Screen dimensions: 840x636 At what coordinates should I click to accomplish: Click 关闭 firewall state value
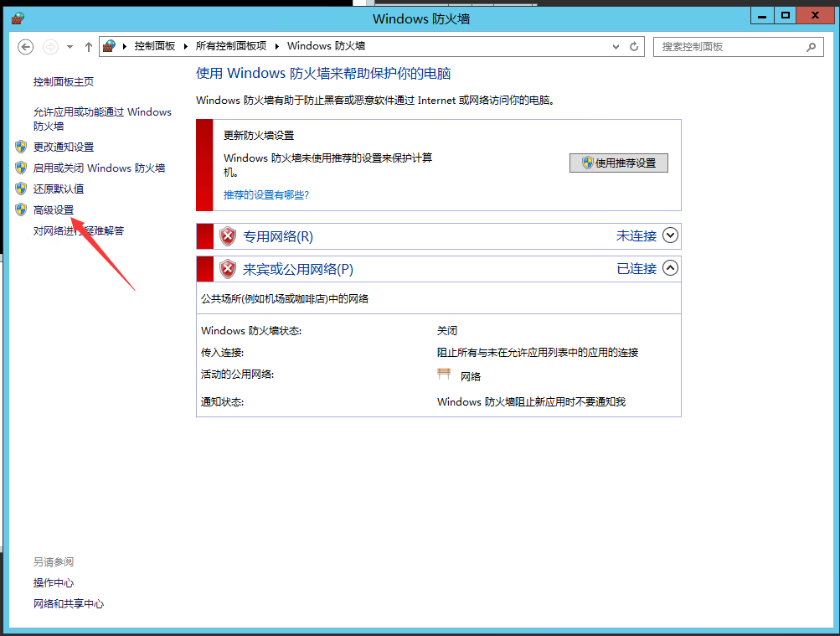[x=446, y=331]
